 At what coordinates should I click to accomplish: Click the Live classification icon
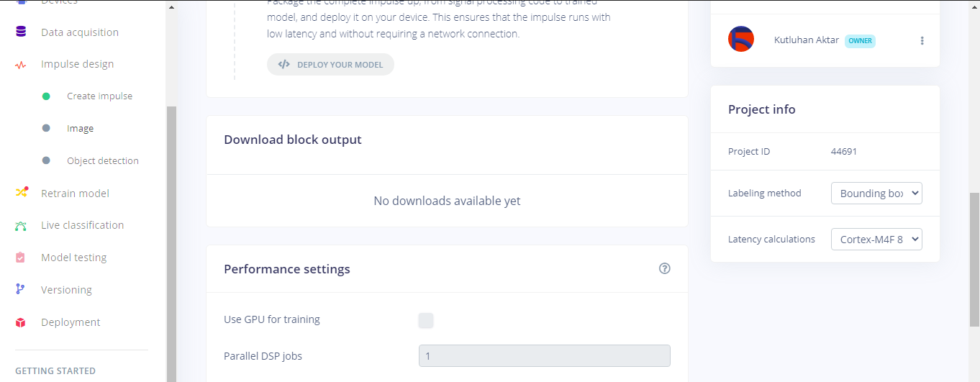coord(21,225)
